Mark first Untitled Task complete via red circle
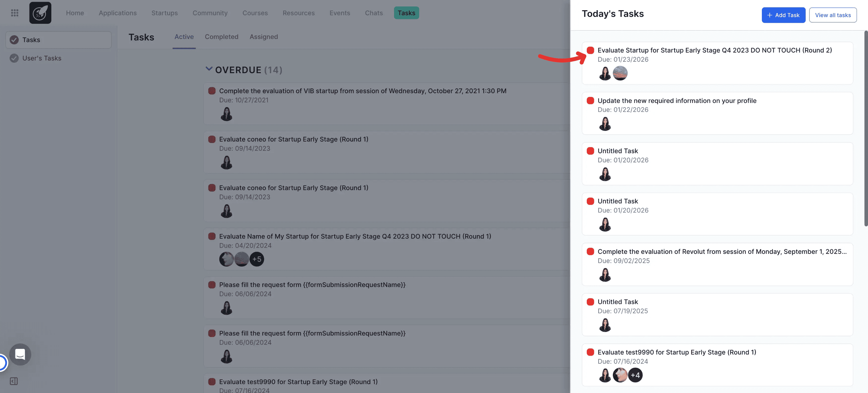Image resolution: width=868 pixels, height=393 pixels. coord(590,151)
